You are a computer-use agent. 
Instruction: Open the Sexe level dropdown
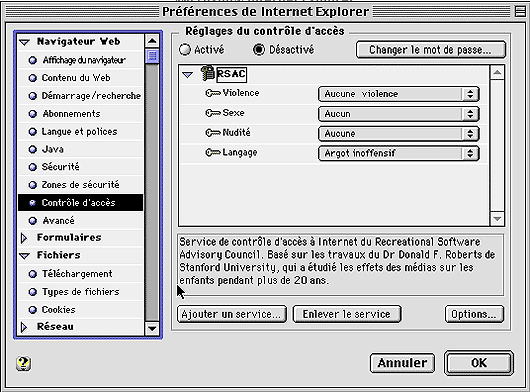pyautogui.click(x=399, y=114)
